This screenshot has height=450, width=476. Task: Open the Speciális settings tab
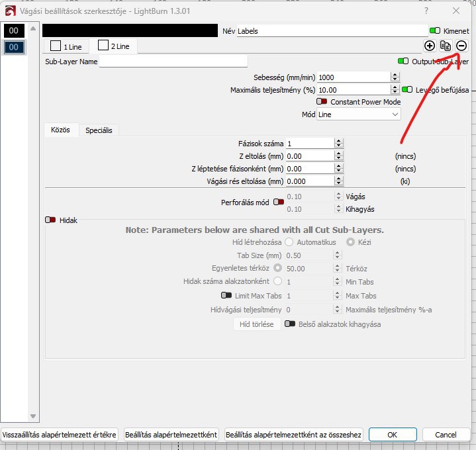coord(99,130)
